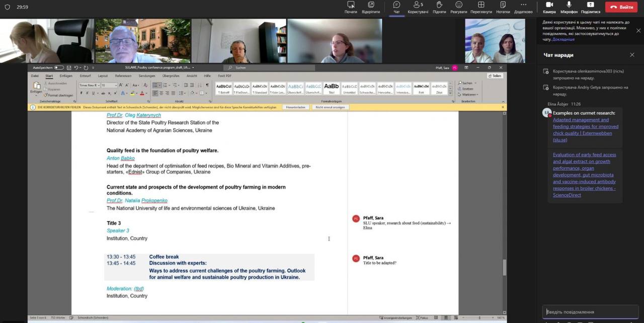Open More (Додатково) options in Teams

point(523,7)
